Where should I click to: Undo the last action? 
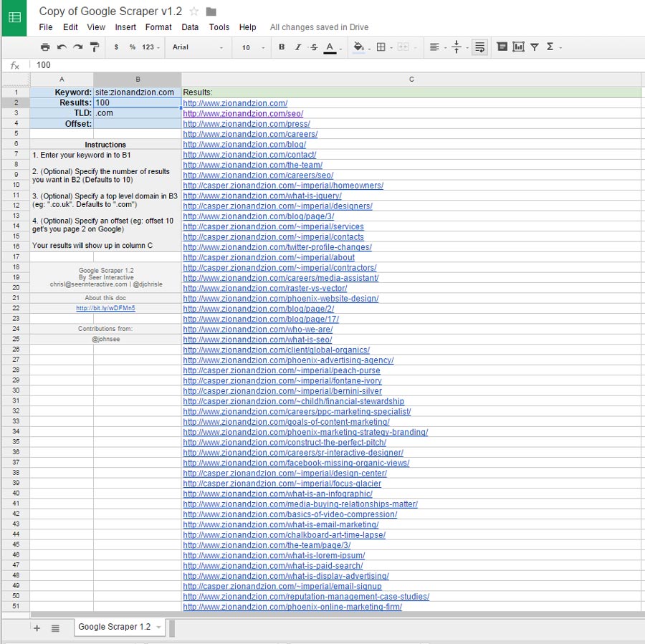tap(62, 47)
